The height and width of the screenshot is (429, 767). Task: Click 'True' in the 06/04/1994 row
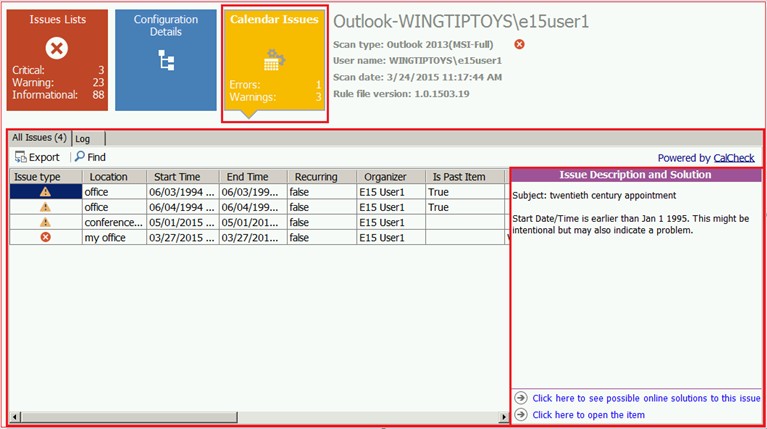(x=465, y=207)
